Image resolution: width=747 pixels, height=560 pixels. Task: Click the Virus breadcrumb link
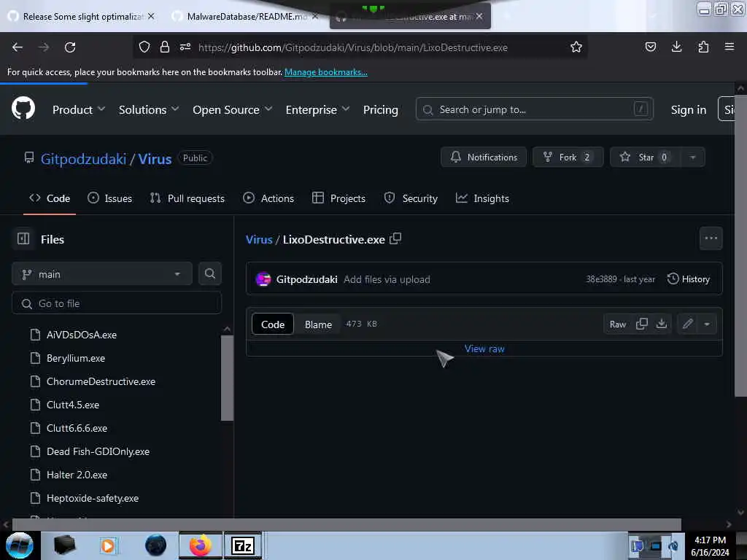pyautogui.click(x=259, y=239)
